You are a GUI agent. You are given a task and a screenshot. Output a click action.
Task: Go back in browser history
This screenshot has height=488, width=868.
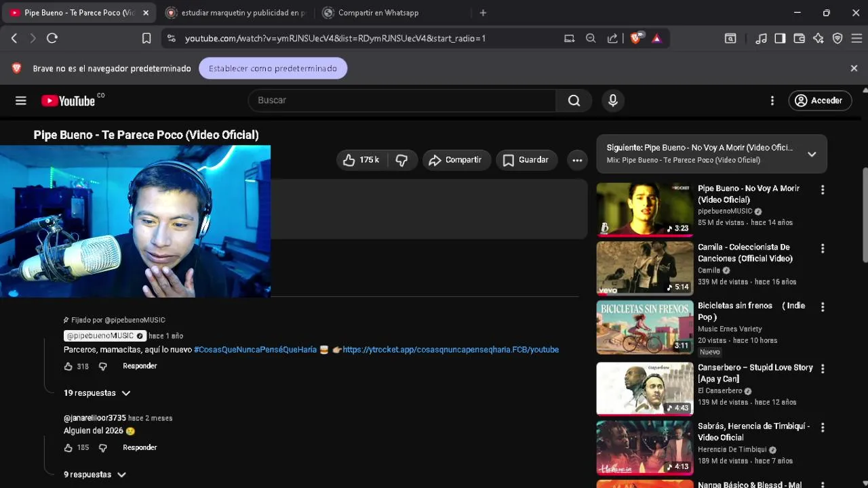pos(14,39)
